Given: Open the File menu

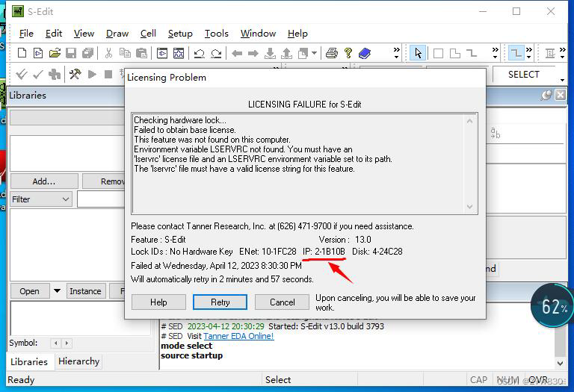Looking at the screenshot, I should [x=26, y=34].
